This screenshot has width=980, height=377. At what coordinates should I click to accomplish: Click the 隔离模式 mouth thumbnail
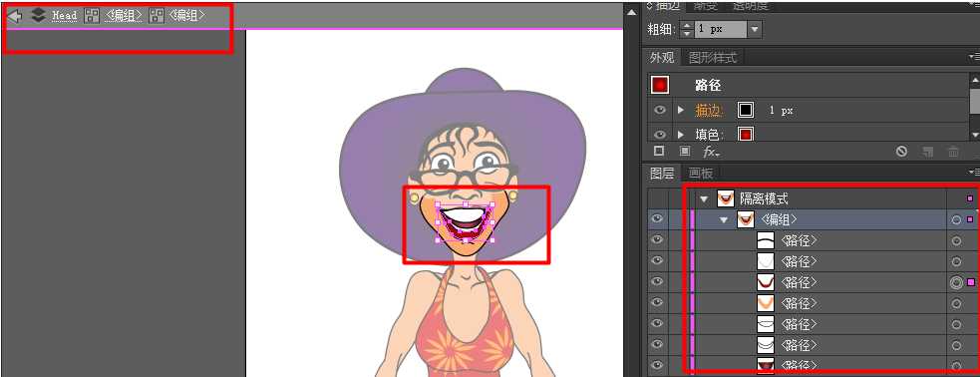click(x=725, y=199)
